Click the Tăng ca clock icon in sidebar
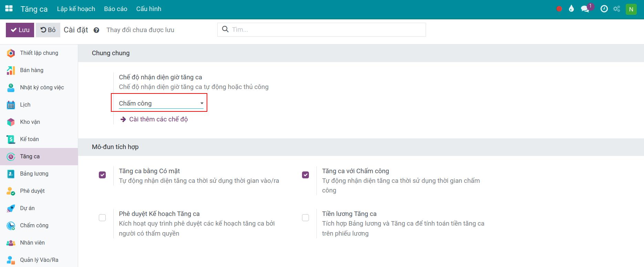The height and width of the screenshot is (267, 644). [11, 157]
